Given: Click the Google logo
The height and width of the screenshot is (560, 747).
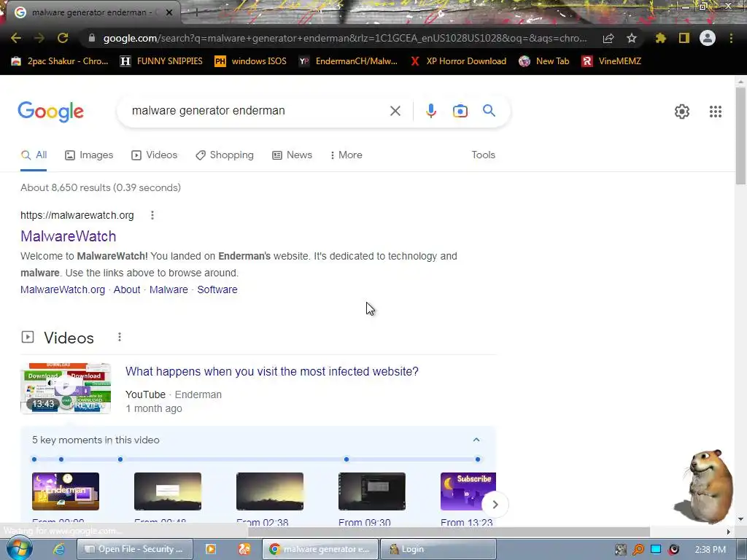Looking at the screenshot, I should tap(51, 112).
